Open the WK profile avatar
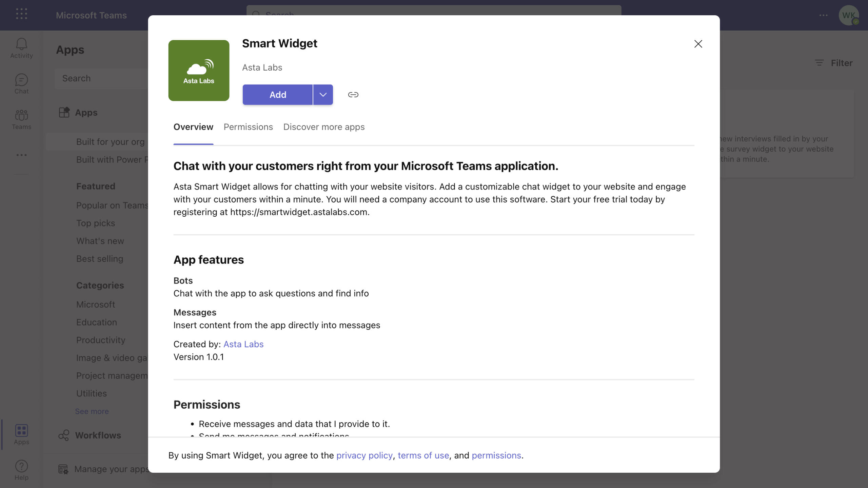868x488 pixels. click(x=848, y=15)
